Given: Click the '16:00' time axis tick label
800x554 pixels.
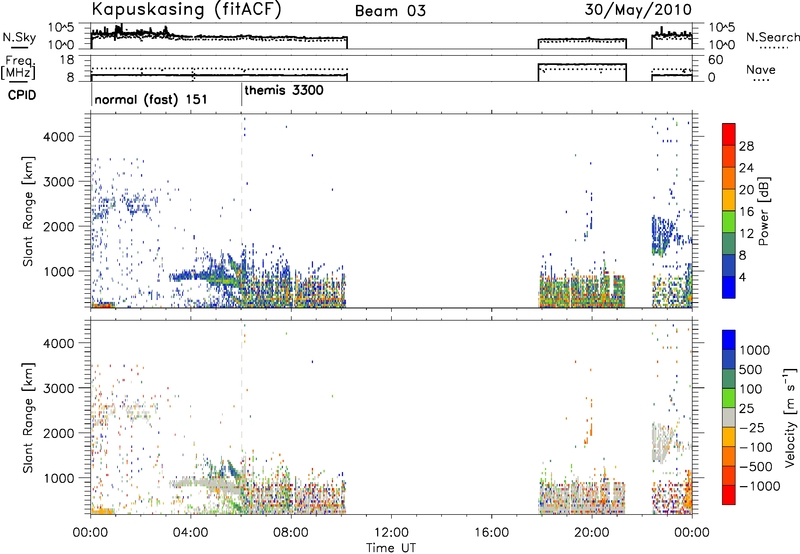Looking at the screenshot, I should 491,533.
